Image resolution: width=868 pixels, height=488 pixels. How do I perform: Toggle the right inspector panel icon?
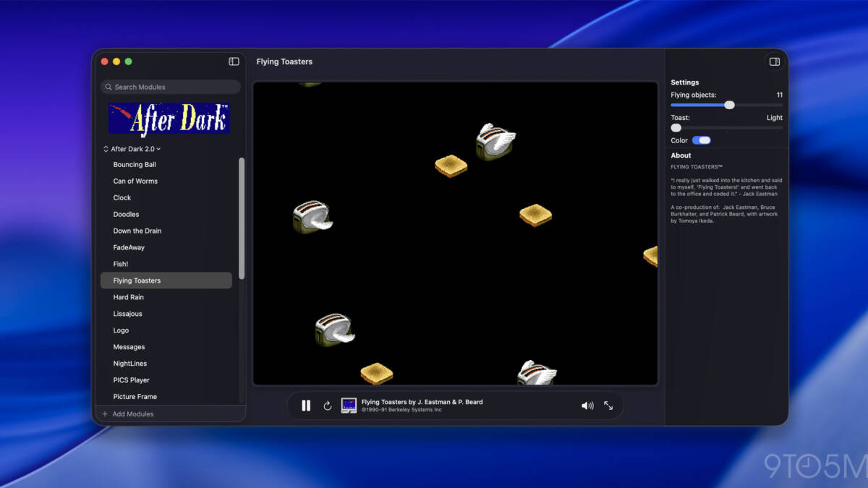[775, 61]
